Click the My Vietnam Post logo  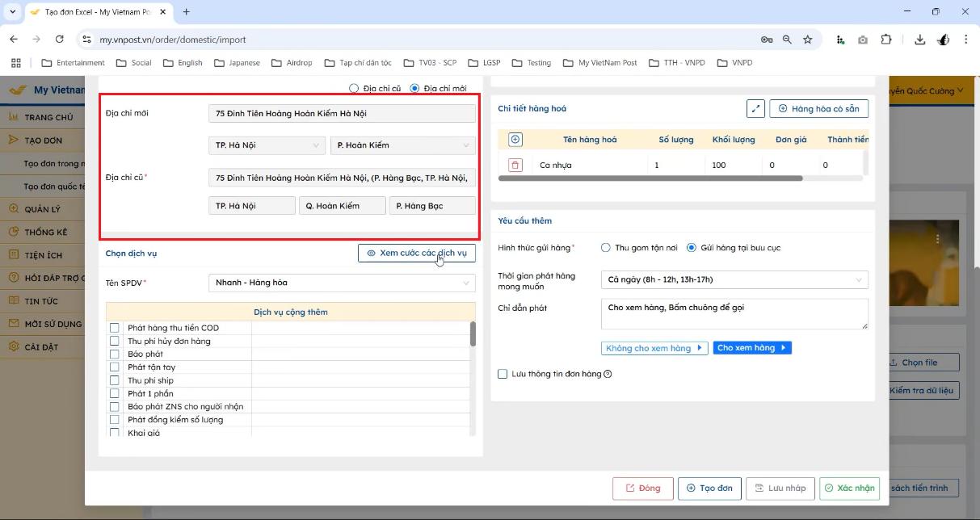pyautogui.click(x=45, y=90)
